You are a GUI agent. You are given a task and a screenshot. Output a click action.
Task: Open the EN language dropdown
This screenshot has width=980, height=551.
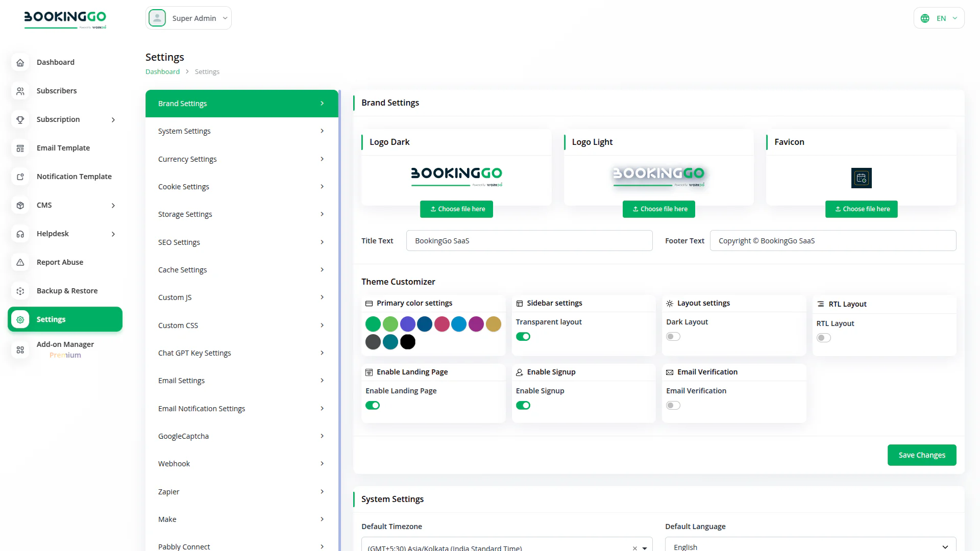[x=939, y=18]
